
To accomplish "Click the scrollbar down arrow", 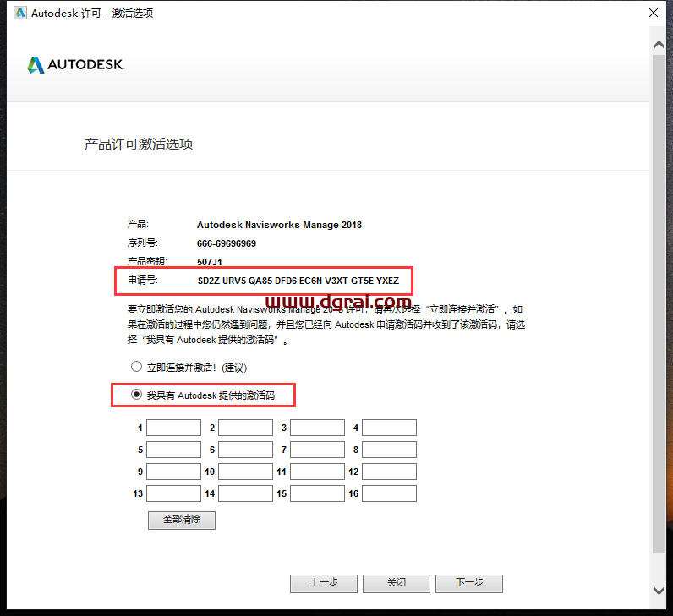I will point(659,591).
